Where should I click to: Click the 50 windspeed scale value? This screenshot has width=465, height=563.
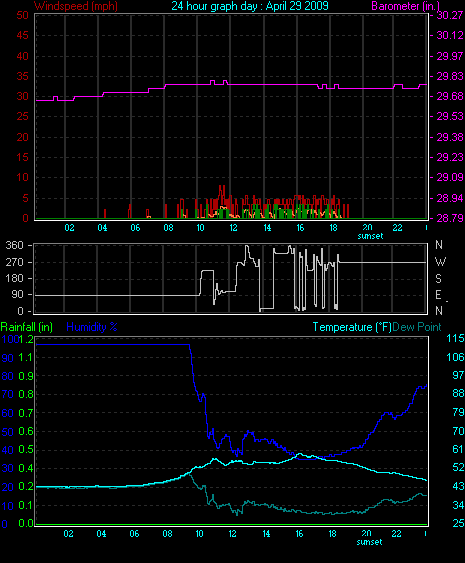point(22,15)
